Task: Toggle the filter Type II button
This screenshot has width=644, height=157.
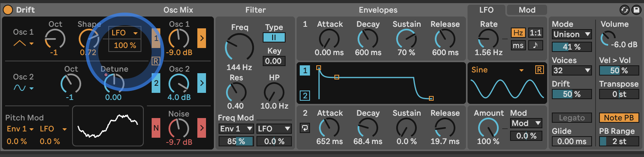Action: click(x=274, y=37)
